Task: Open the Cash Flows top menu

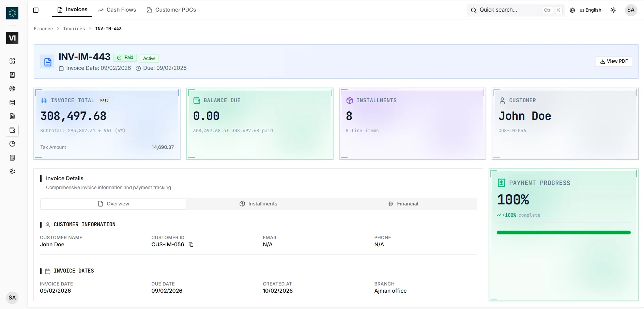Action: click(117, 10)
